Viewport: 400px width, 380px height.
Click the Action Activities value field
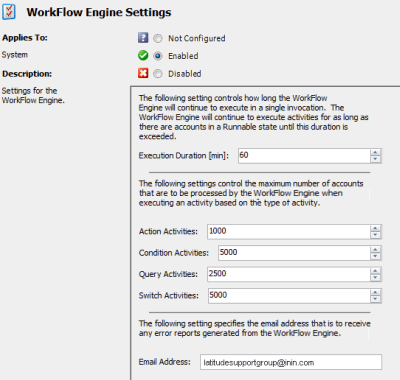tap(288, 232)
